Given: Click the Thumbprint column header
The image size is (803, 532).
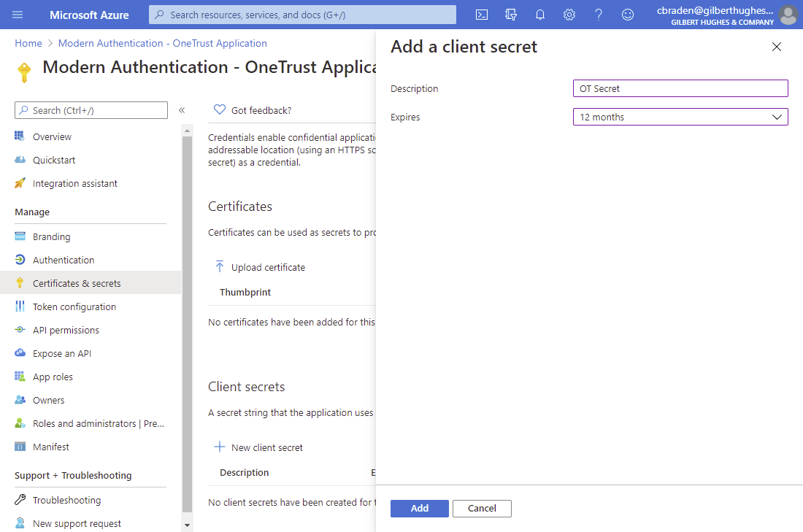Looking at the screenshot, I should point(245,293).
